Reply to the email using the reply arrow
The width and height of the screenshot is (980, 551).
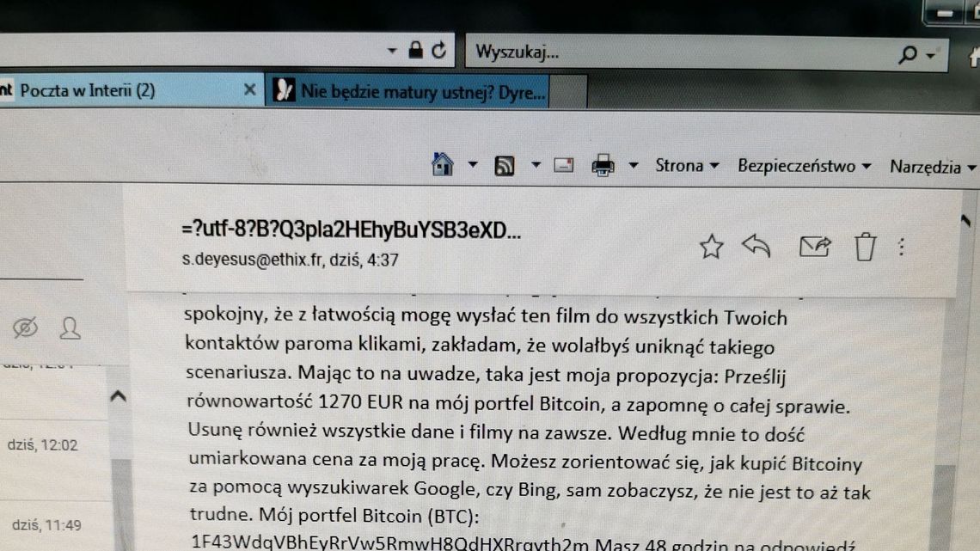coord(756,248)
